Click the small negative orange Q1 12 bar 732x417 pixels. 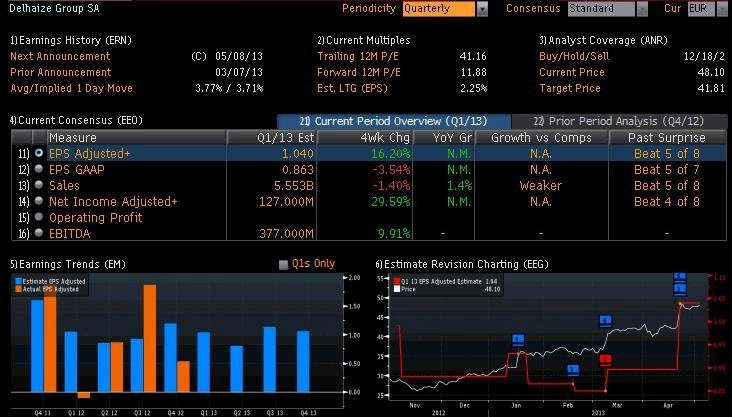click(84, 395)
